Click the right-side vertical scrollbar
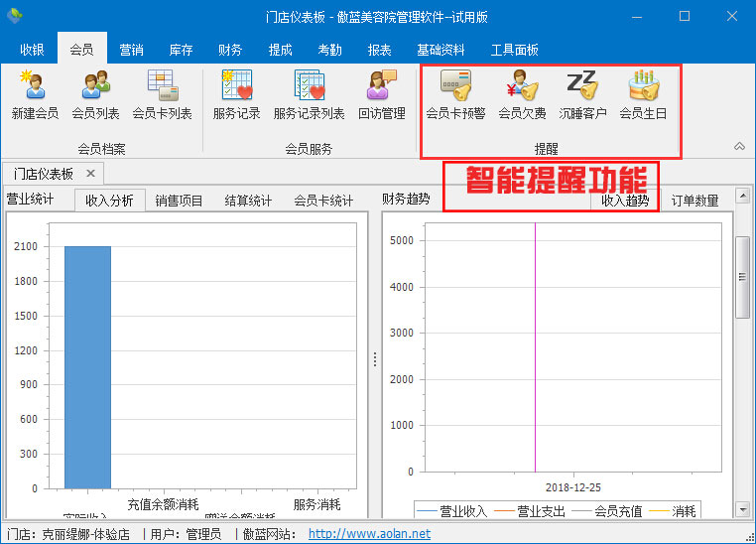 (x=741, y=278)
